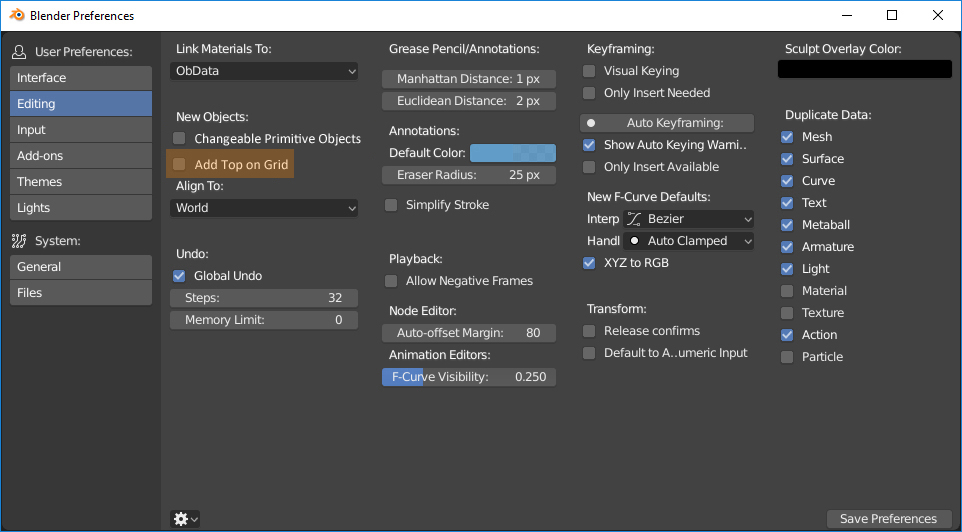
Task: Click the Auto-offset Margin field
Action: coord(469,333)
